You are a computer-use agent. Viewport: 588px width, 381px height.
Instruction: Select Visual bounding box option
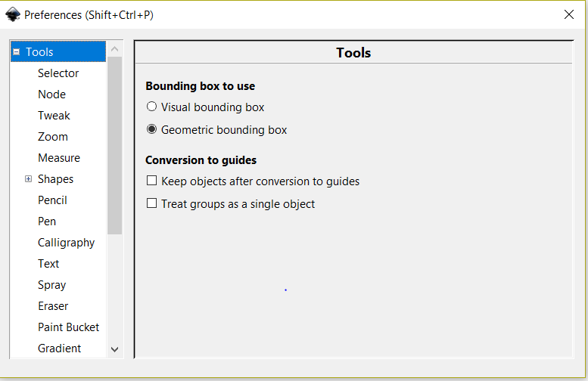click(151, 107)
